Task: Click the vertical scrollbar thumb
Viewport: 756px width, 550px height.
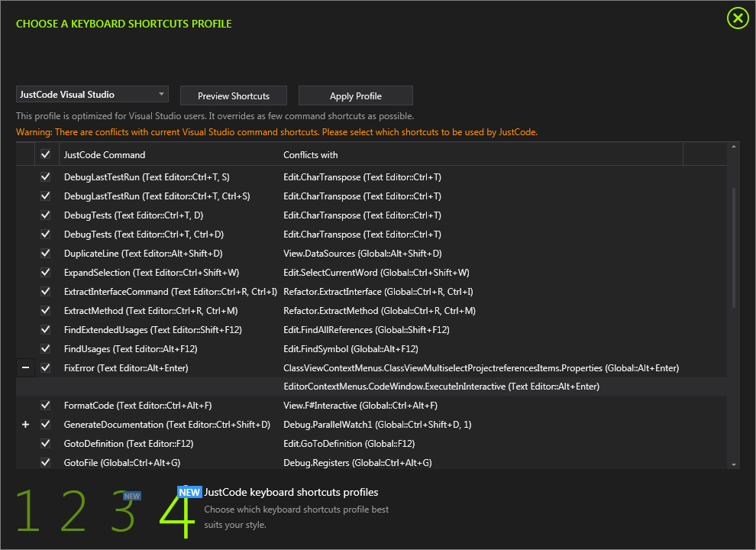Action: coord(734,247)
